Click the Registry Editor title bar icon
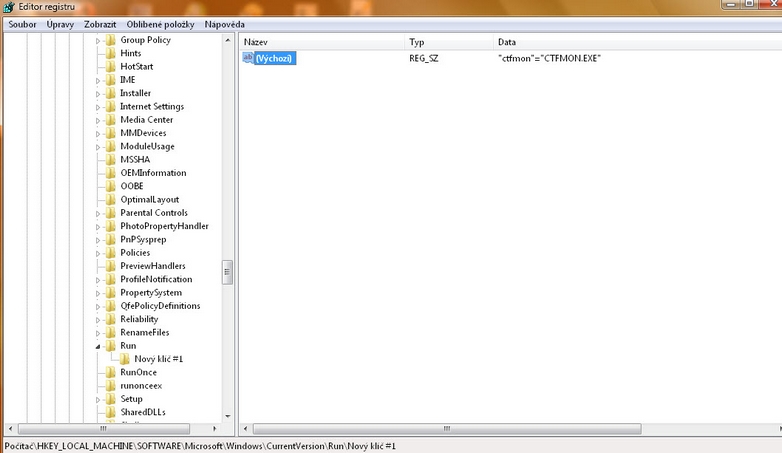Image resolution: width=782 pixels, height=453 pixels. [8, 8]
